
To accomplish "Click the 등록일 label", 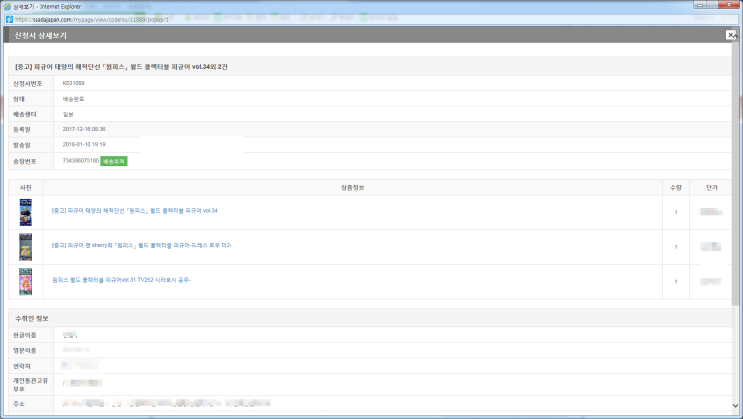I will tap(21, 129).
